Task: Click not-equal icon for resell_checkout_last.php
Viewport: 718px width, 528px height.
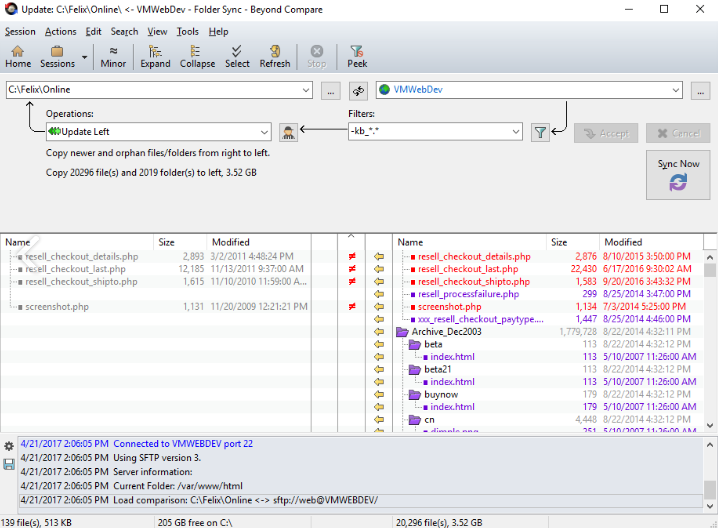Action: (352, 269)
